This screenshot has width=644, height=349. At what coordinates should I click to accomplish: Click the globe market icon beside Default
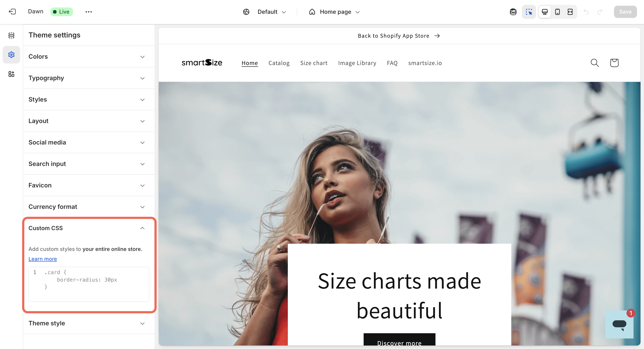[246, 12]
